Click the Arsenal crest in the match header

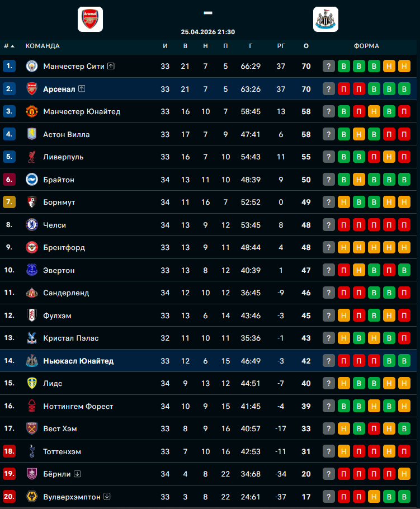pos(90,19)
